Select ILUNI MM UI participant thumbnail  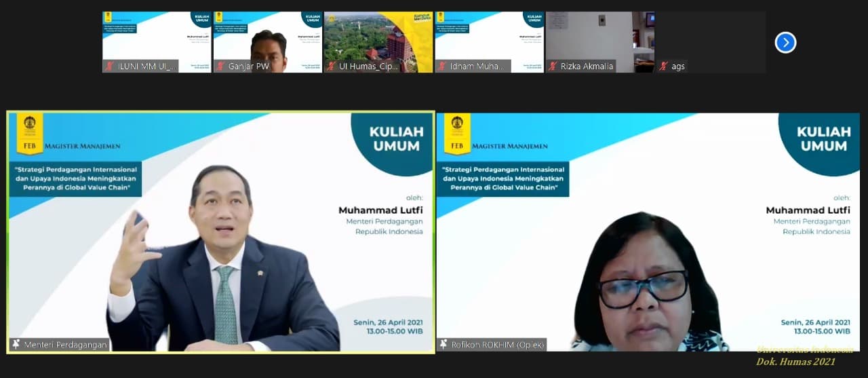coord(157,42)
